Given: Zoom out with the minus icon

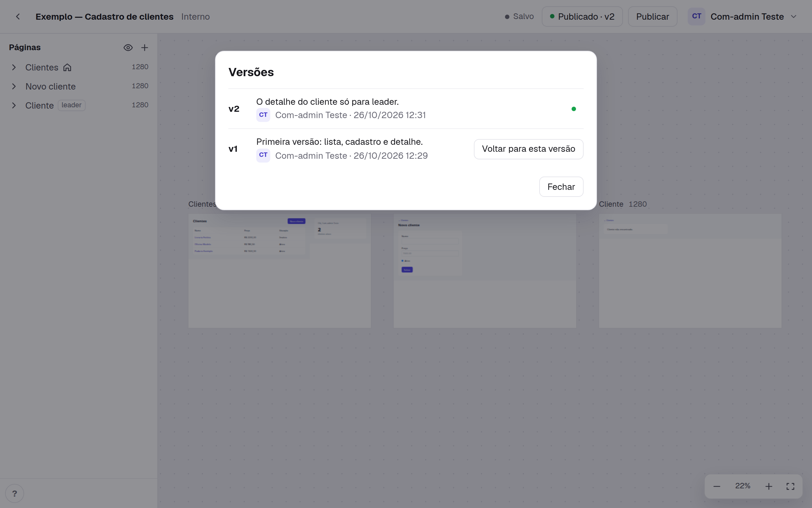Looking at the screenshot, I should (717, 486).
